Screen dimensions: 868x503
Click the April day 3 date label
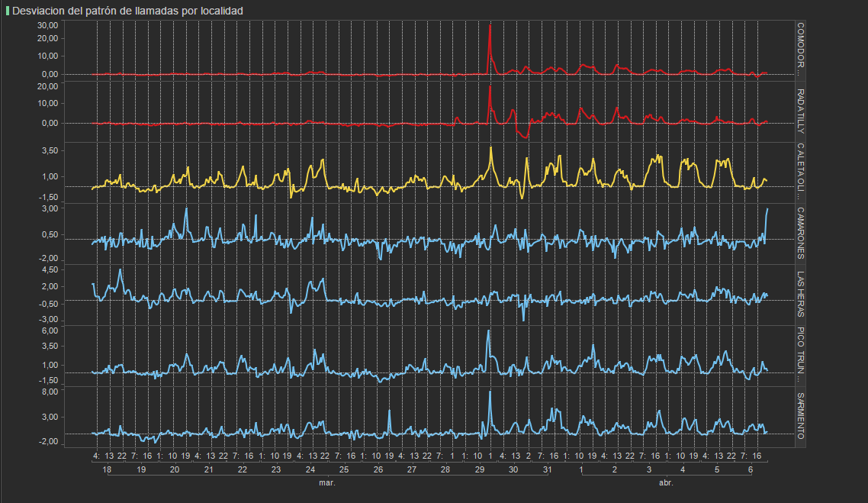click(649, 469)
